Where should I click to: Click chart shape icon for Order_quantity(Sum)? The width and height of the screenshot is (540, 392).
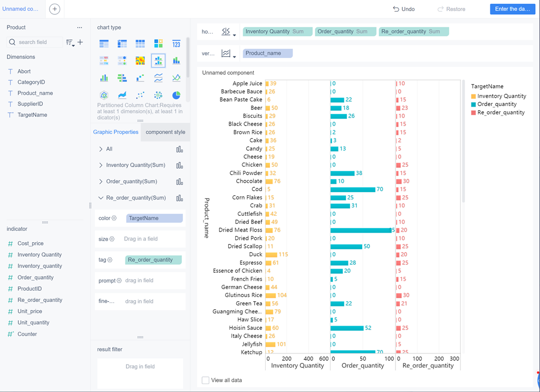pyautogui.click(x=179, y=181)
